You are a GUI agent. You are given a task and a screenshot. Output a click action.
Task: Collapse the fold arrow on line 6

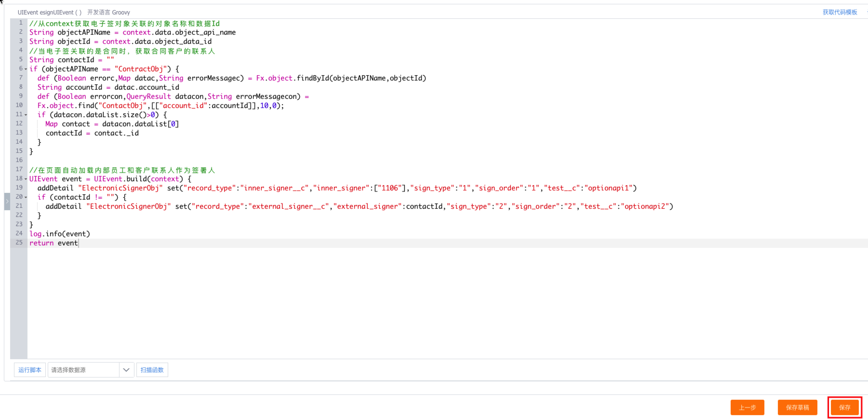(x=26, y=69)
